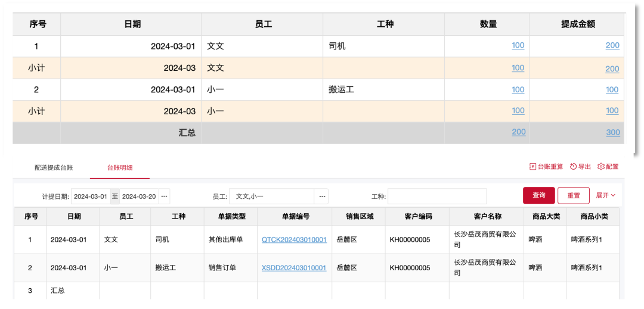Click the empty 工种 input field
The width and height of the screenshot is (644, 309).
(x=437, y=196)
